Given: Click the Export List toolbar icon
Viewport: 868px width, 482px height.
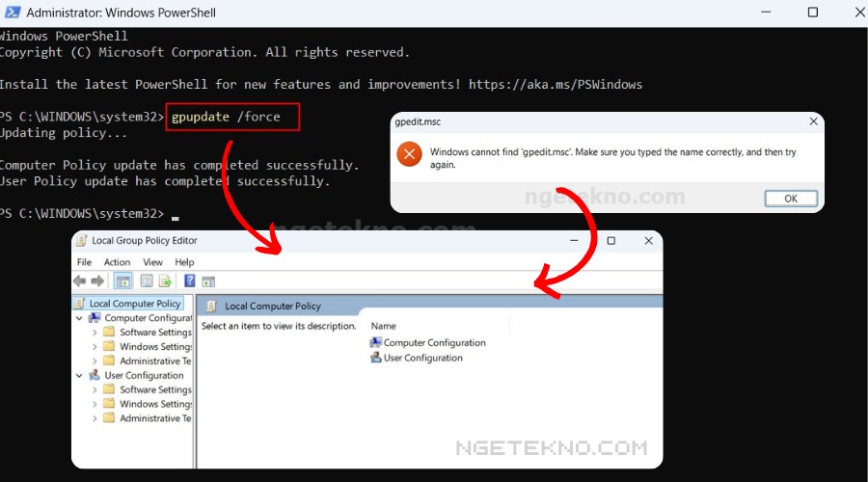Looking at the screenshot, I should (x=165, y=281).
